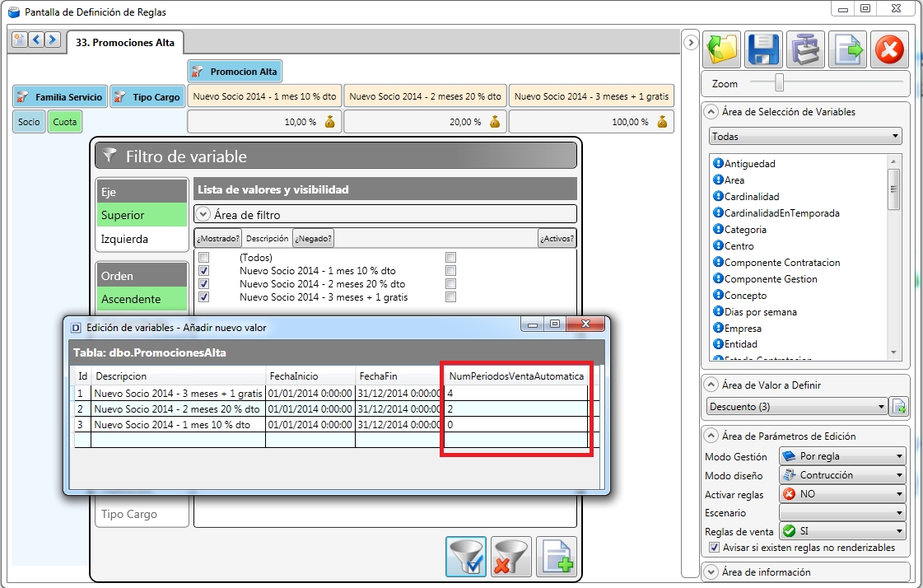The image size is (923, 588).
Task: Click the '¿Activos?' button
Action: pyautogui.click(x=557, y=238)
